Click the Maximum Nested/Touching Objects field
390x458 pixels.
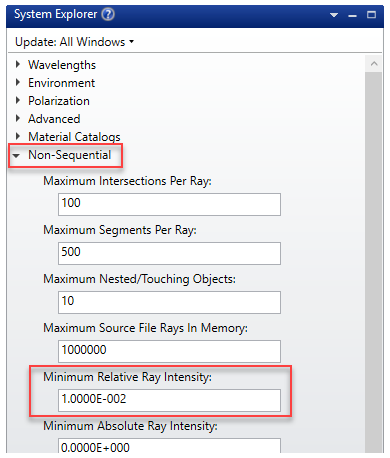tap(169, 302)
